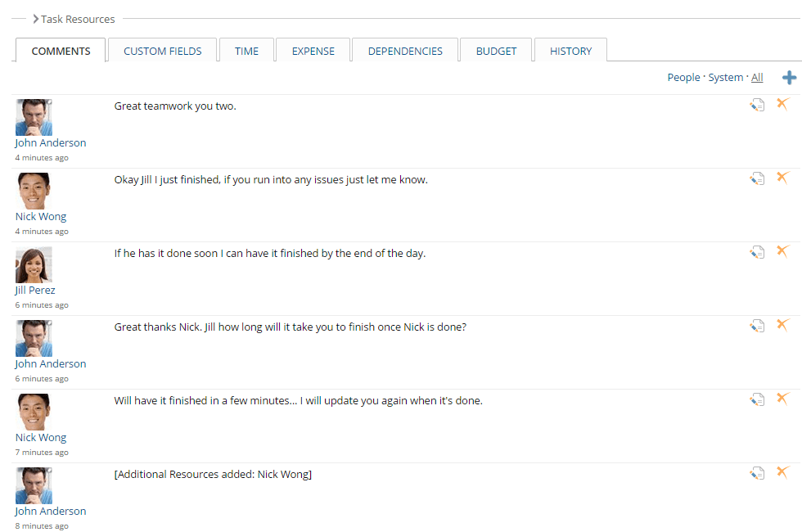802x532 pixels.
Task: Edit Nick Wong's 'Will have it finished' comment
Action: point(756,399)
